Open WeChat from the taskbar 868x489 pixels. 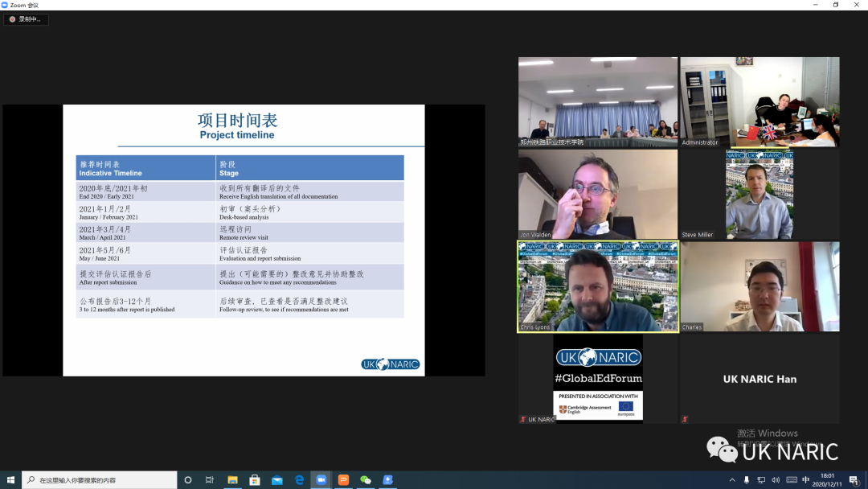coord(366,479)
